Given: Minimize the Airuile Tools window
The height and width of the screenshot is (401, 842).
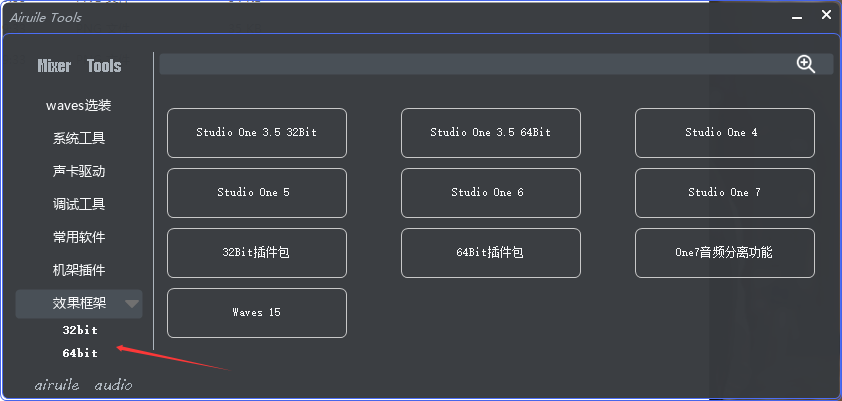Looking at the screenshot, I should [797, 18].
